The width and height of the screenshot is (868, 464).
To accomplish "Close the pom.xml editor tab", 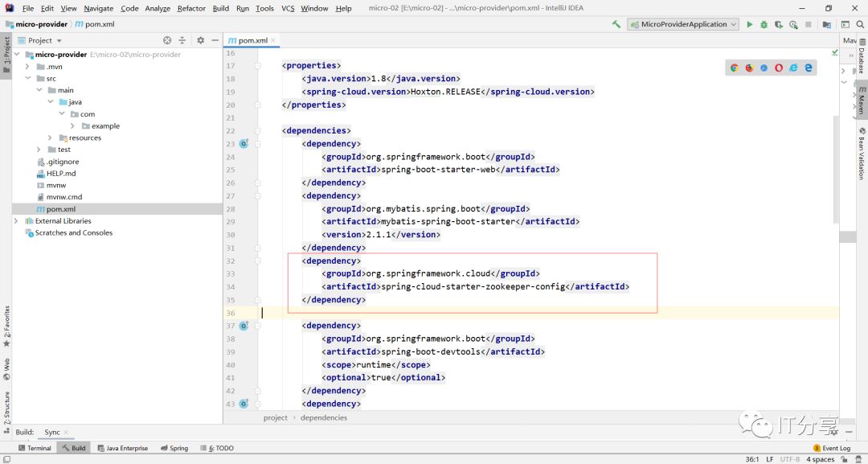I will (273, 40).
